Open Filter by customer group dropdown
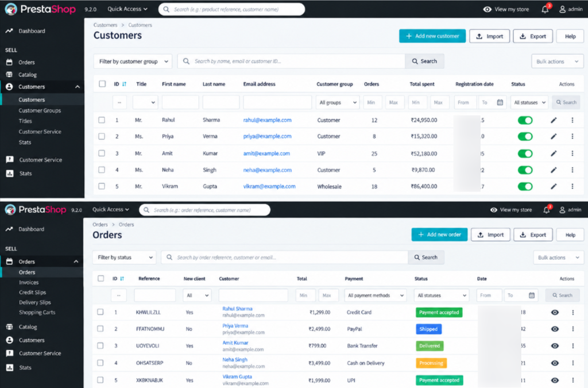This screenshot has height=388, width=588. coord(133,61)
